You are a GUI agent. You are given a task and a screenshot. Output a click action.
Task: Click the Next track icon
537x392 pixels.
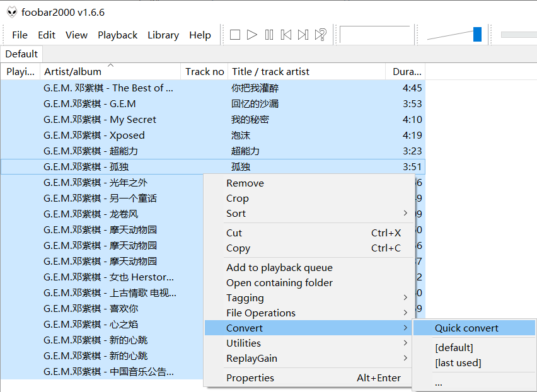[x=303, y=35]
